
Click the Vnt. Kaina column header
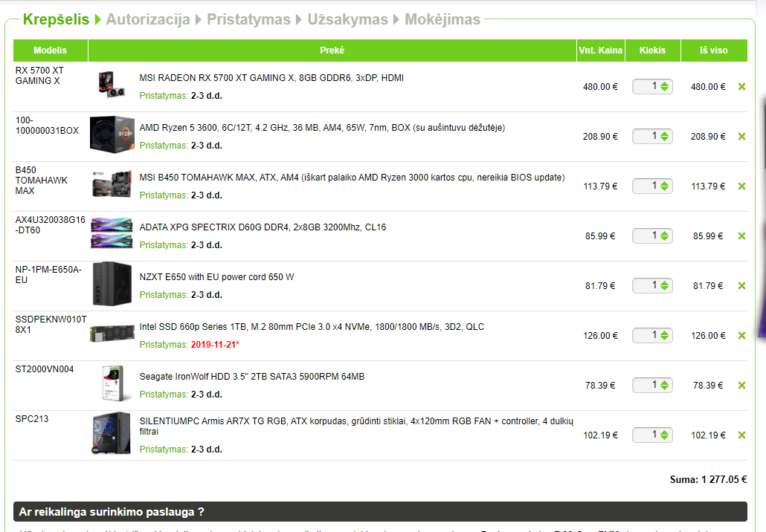pos(601,51)
